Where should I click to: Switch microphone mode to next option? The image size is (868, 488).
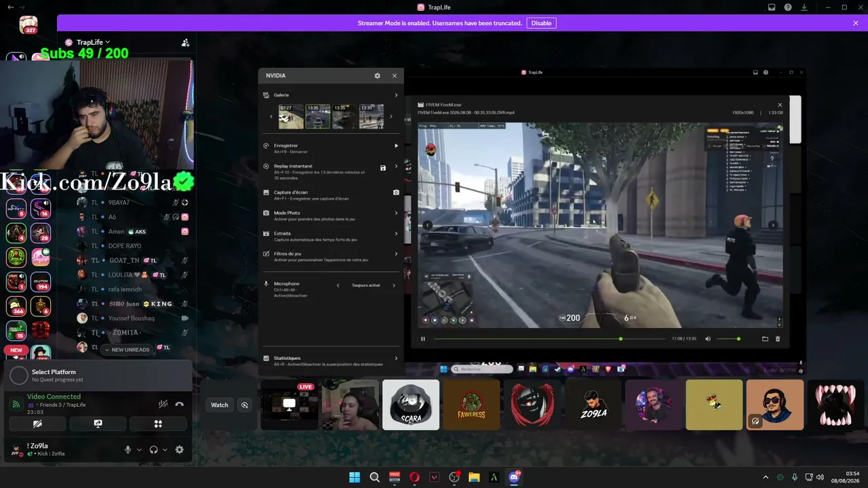[393, 285]
